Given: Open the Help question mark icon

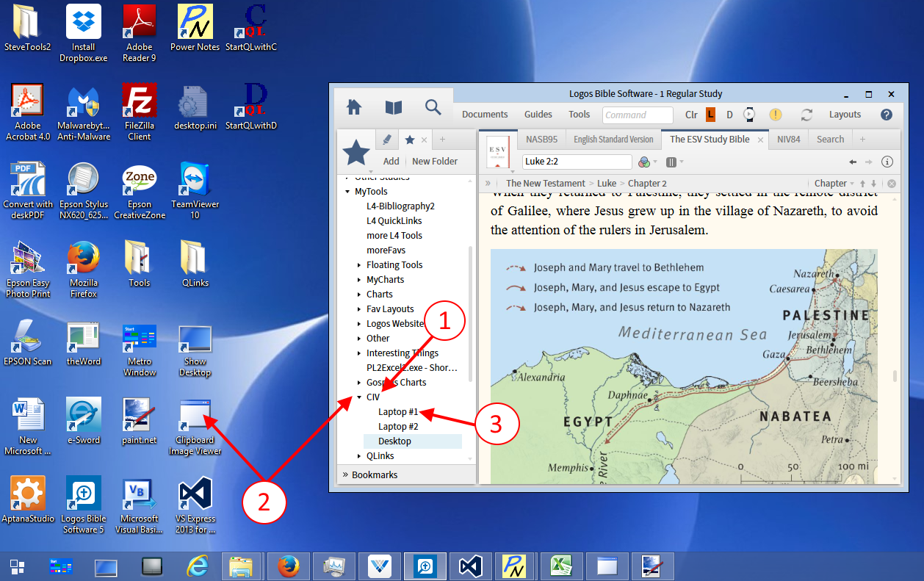Looking at the screenshot, I should (887, 115).
